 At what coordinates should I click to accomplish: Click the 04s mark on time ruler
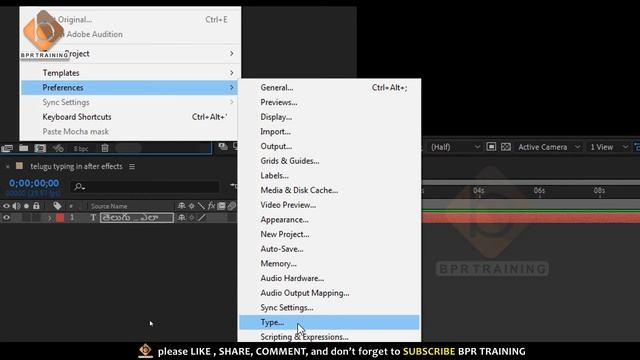click(x=479, y=191)
